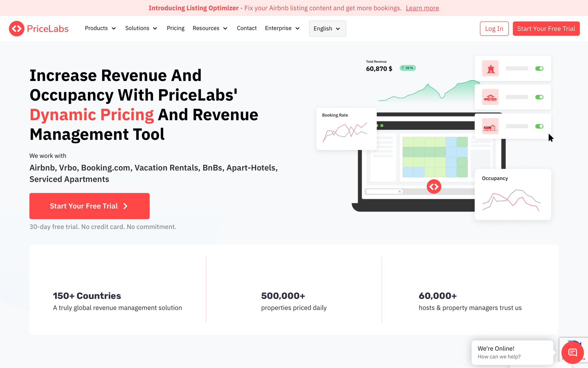Open the English language selector
Screen dimensions: 588x368
(x=327, y=29)
